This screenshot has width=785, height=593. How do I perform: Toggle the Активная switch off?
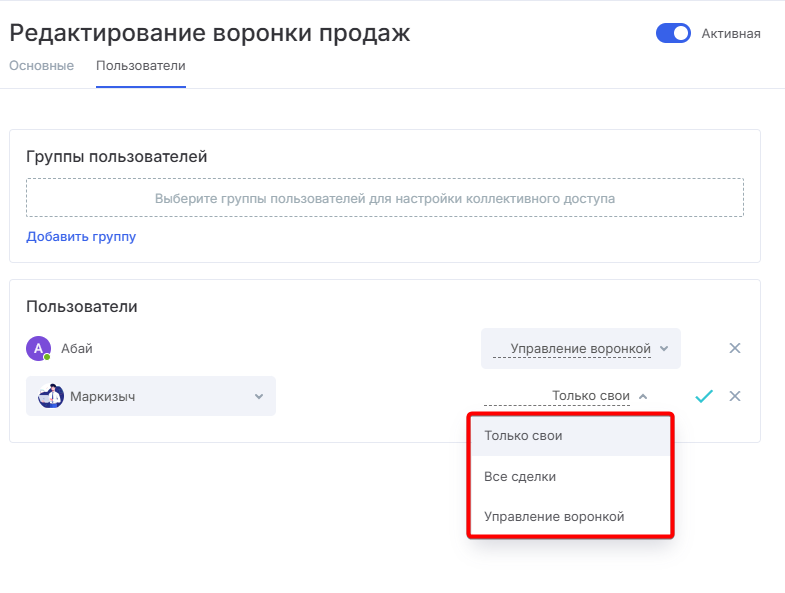(673, 34)
